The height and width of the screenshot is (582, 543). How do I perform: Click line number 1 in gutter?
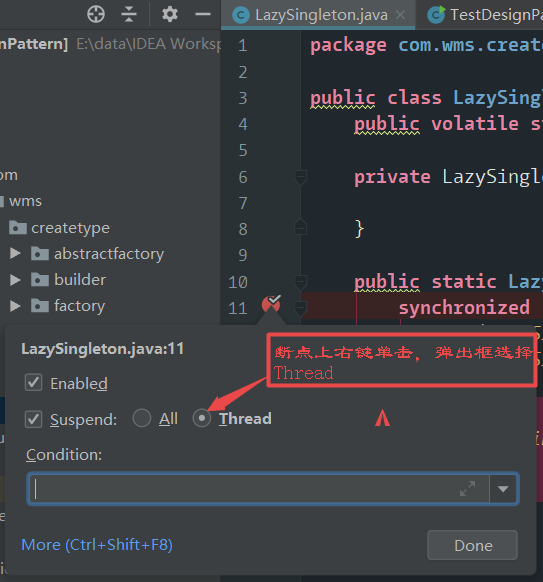[x=242, y=46]
